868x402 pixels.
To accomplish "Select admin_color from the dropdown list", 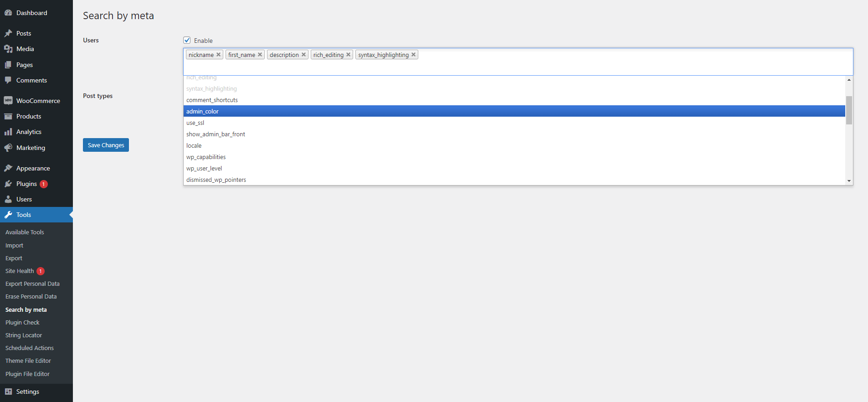I will click(x=202, y=111).
